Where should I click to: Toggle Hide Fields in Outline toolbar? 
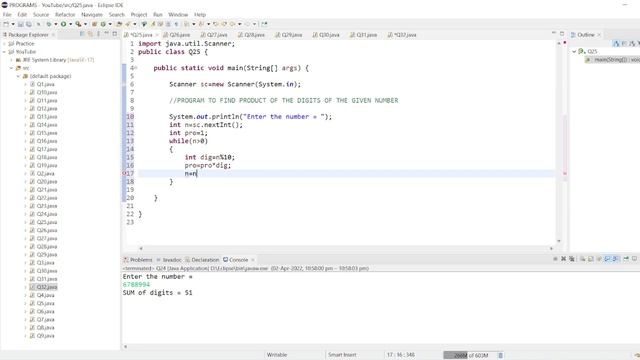[624, 43]
